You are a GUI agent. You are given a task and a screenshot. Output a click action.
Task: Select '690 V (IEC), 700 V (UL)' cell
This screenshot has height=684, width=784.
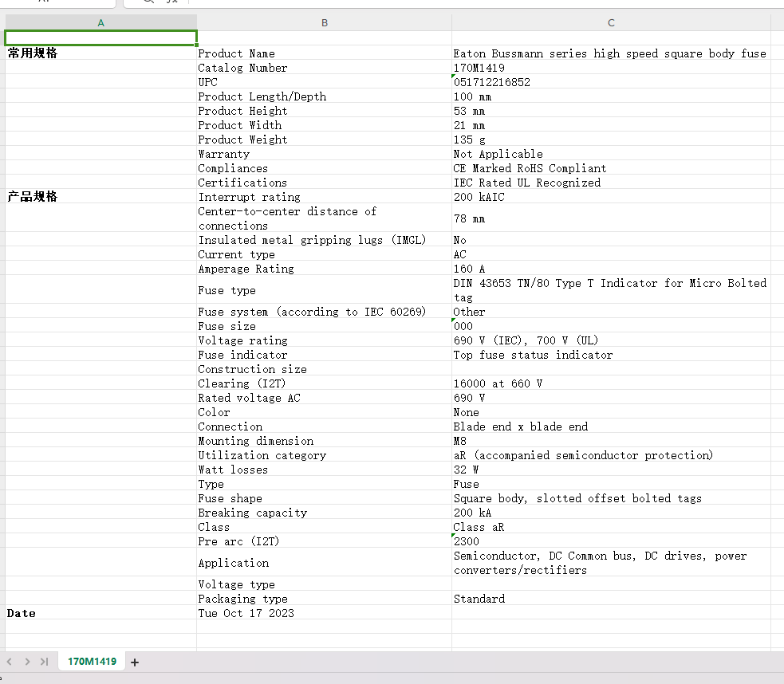pos(611,340)
